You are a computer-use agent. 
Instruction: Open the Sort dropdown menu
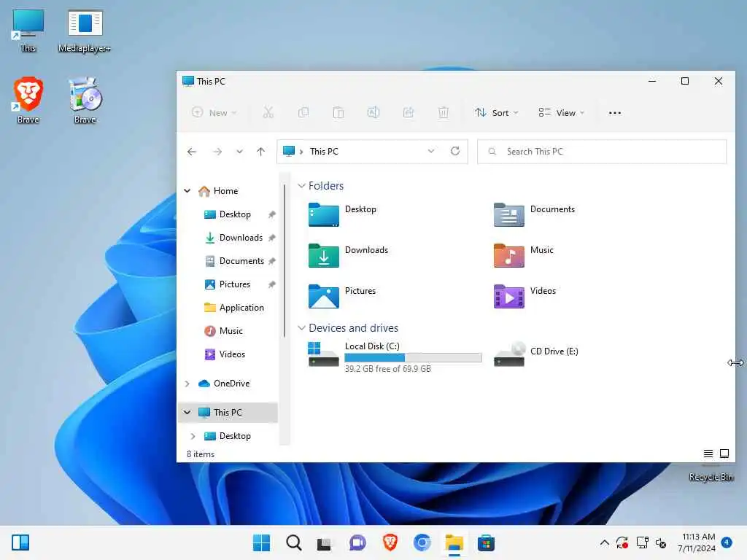coord(496,113)
